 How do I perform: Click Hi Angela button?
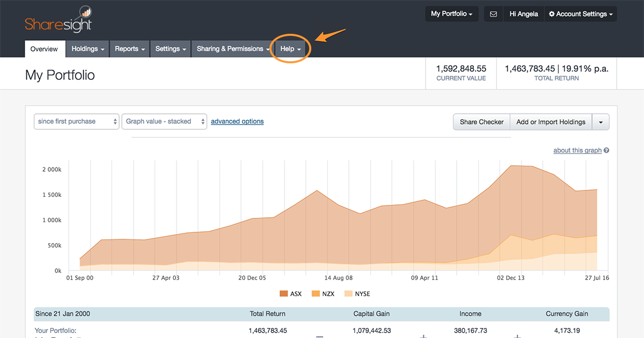click(524, 14)
